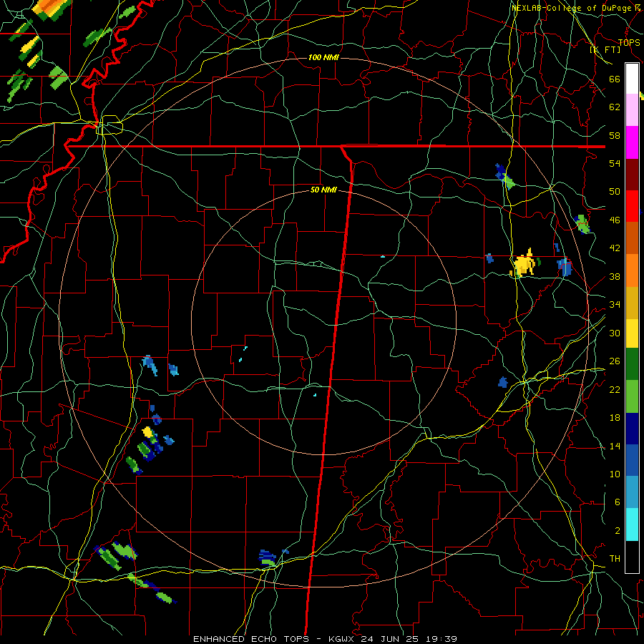This screenshot has height=644, width=644.
Task: Click the large yellow echo cell on the east side
Action: [524, 263]
